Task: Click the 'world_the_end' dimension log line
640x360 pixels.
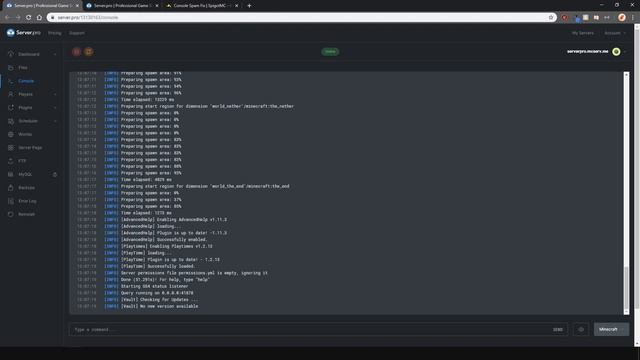Action: (x=205, y=186)
